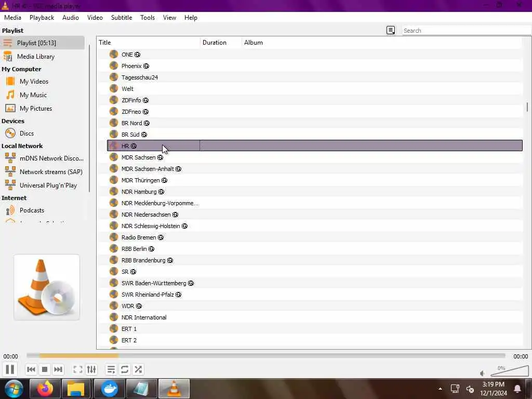The image size is (532, 399).
Task: Select the ZDFneo channel
Action: [x=314, y=112]
